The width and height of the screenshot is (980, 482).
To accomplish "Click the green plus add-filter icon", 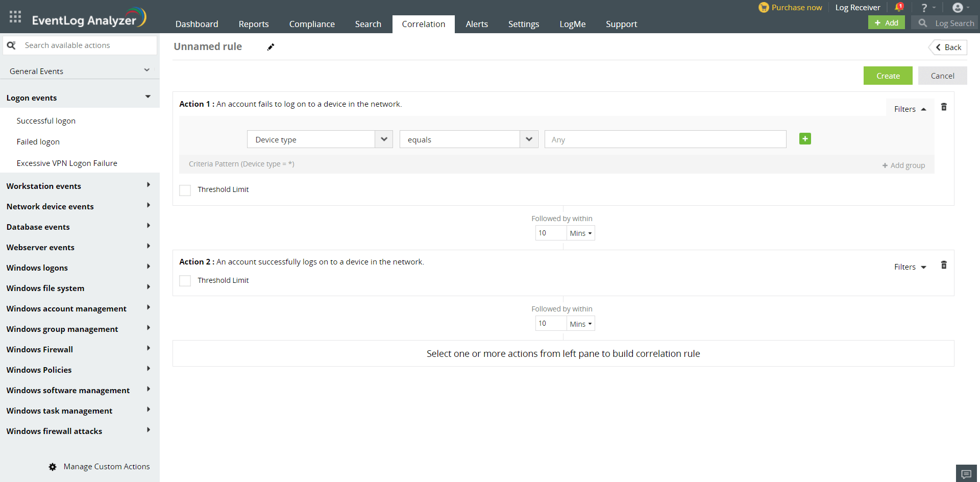I will 805,139.
